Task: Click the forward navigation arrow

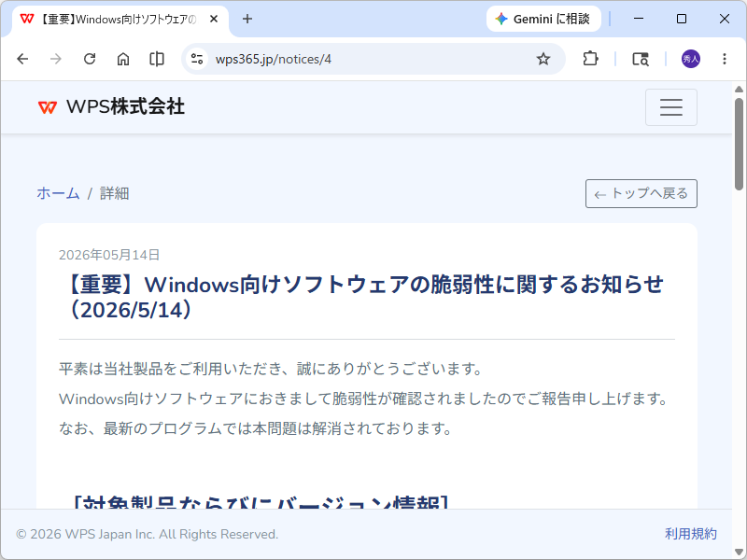Action: point(56,59)
